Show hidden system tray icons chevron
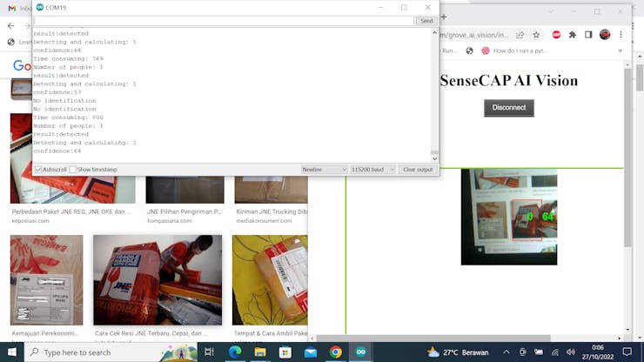 pyautogui.click(x=506, y=352)
